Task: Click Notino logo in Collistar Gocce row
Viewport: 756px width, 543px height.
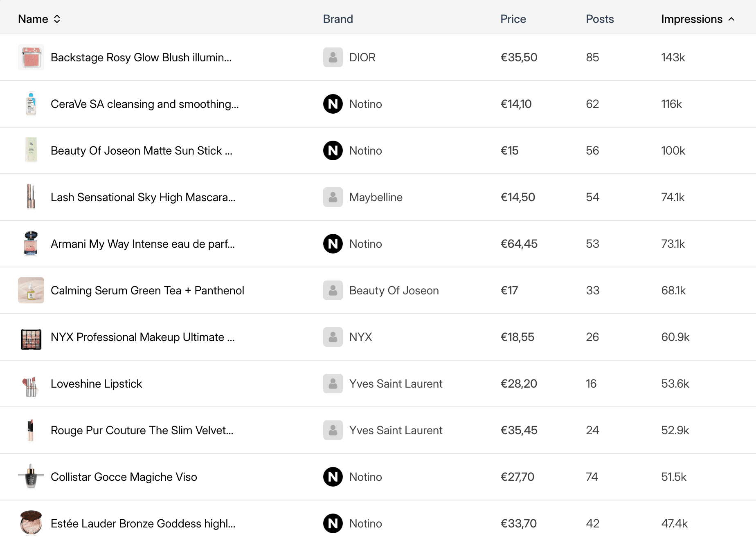Action: 333,477
